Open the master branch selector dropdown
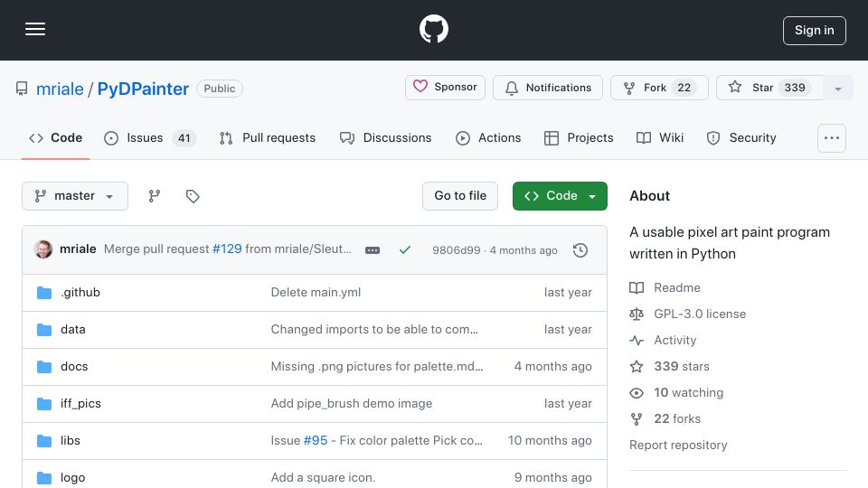Screen dimensions: 868x488 pos(75,196)
